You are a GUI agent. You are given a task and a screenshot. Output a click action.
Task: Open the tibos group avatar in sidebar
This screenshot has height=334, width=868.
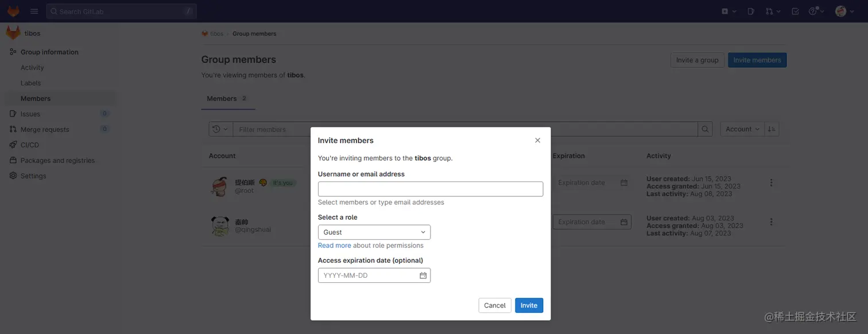[13, 33]
